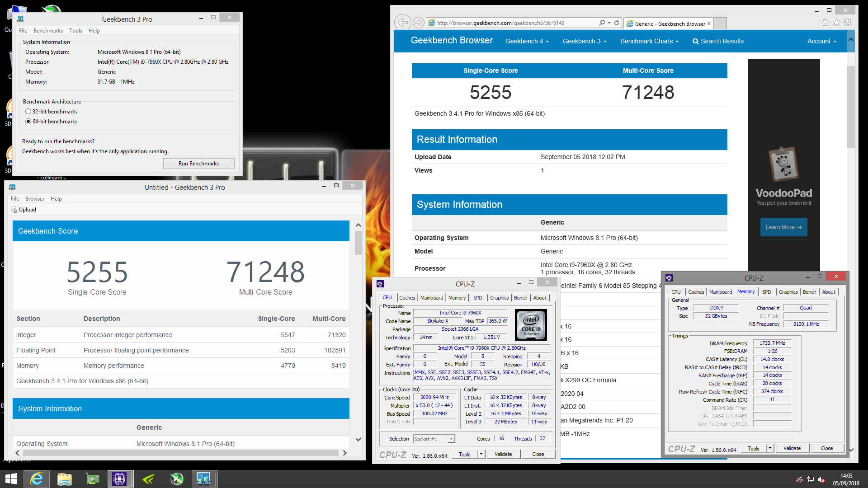Click the browser address bar URL field

tap(512, 23)
